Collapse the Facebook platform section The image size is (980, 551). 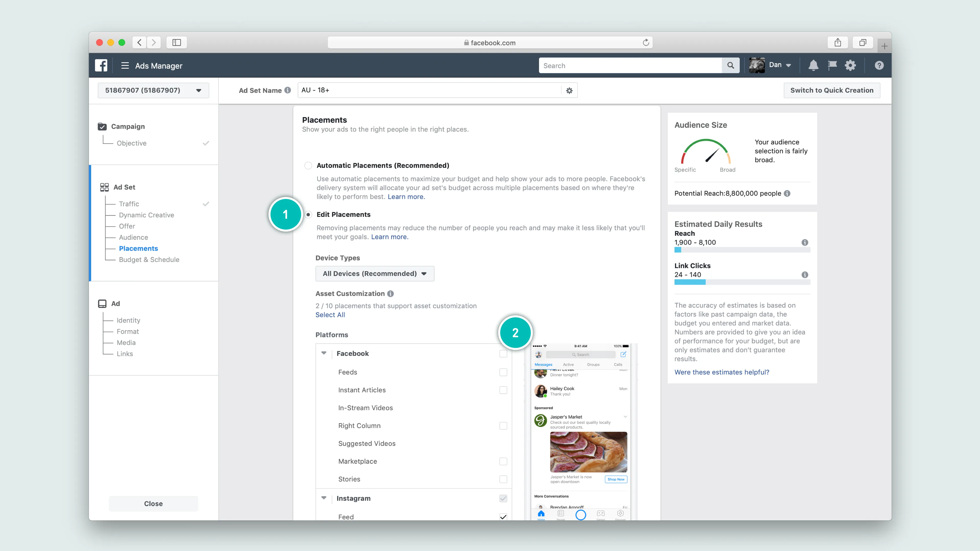324,353
